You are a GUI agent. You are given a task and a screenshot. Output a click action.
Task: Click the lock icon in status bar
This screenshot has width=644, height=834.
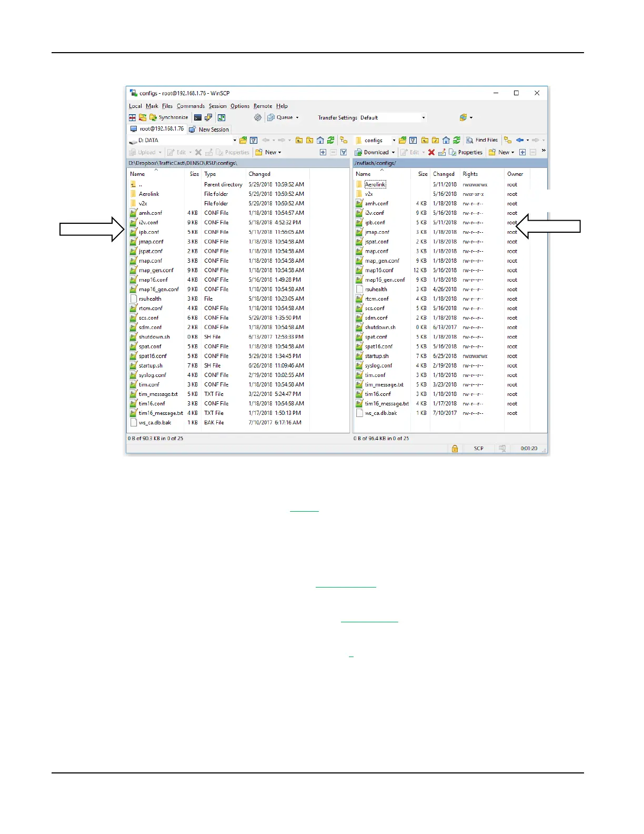(455, 449)
